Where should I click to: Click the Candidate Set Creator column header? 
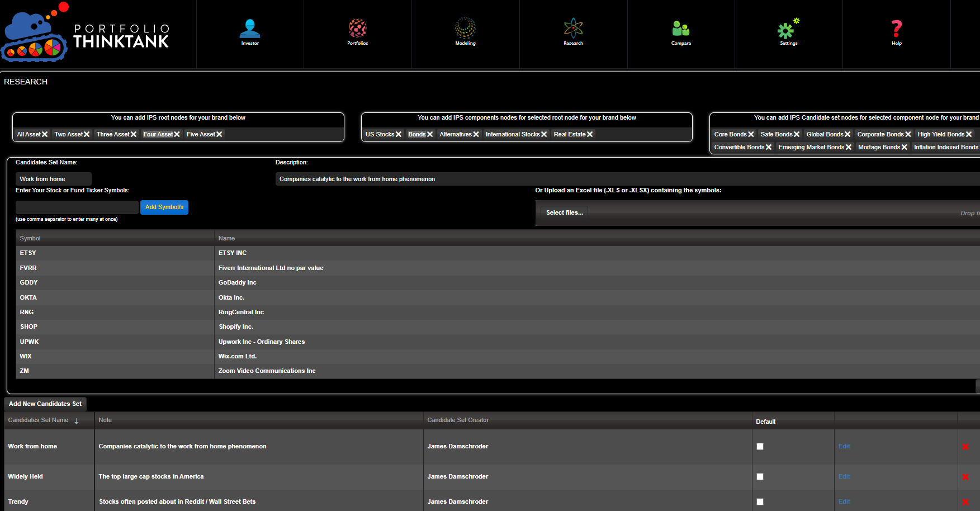(x=587, y=420)
